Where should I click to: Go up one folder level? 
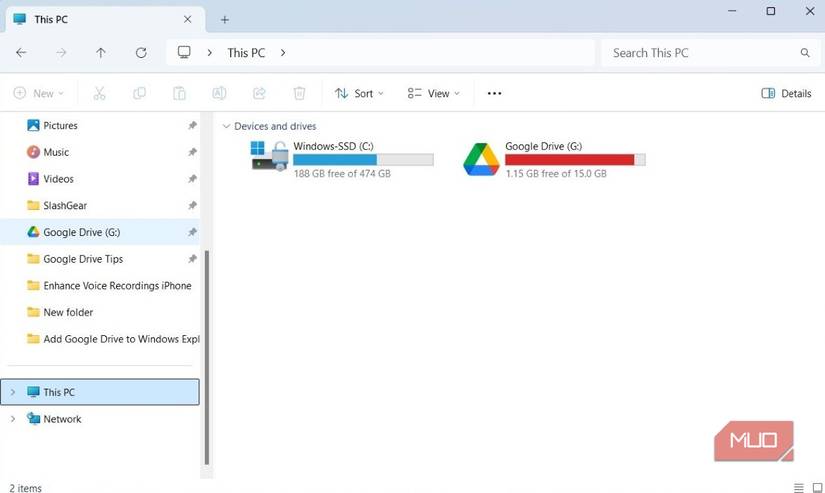click(100, 53)
